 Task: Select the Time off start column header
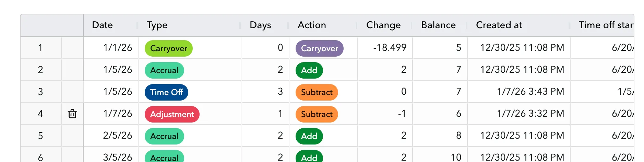tap(602, 25)
